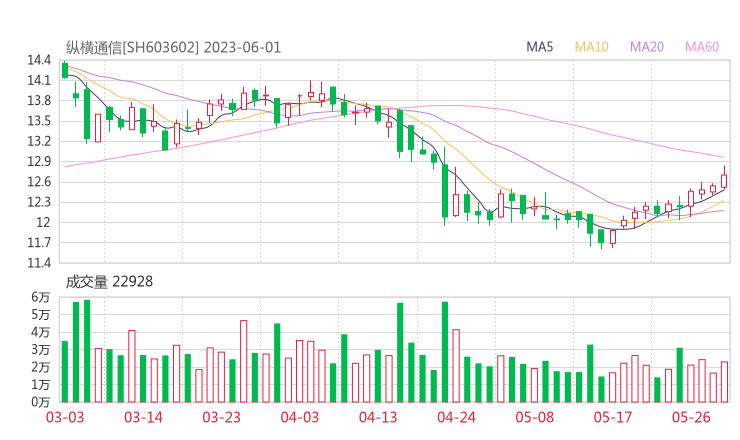Viewport: 740px width, 440px height.
Task: Click the 2万 volume axis label
Action: [x=41, y=367]
